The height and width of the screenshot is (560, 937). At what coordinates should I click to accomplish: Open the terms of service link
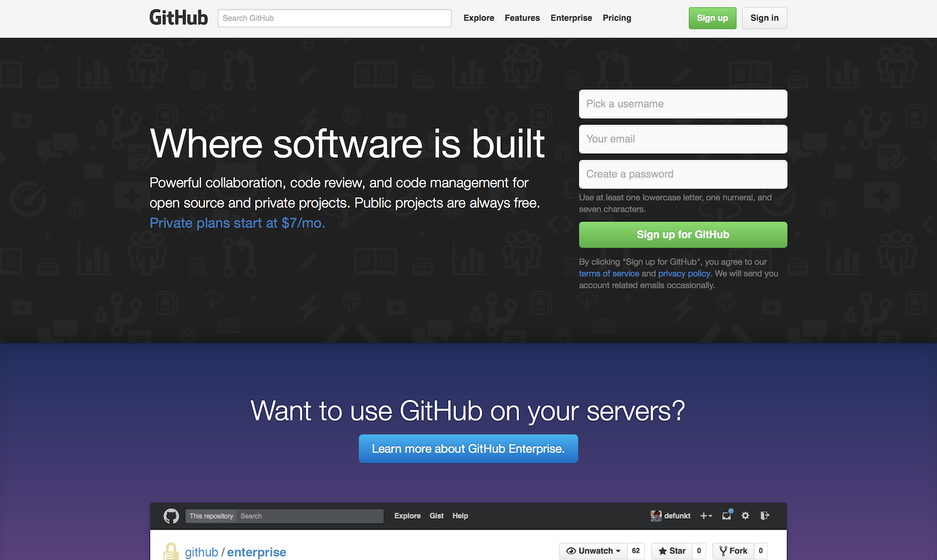pos(608,273)
